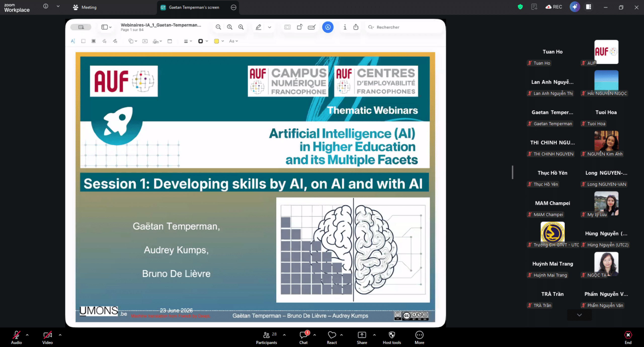
Task: Select the redact tool
Action: [x=93, y=41]
